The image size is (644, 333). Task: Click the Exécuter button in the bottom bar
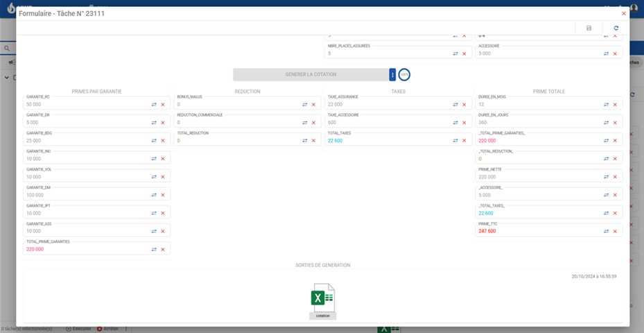79,328
